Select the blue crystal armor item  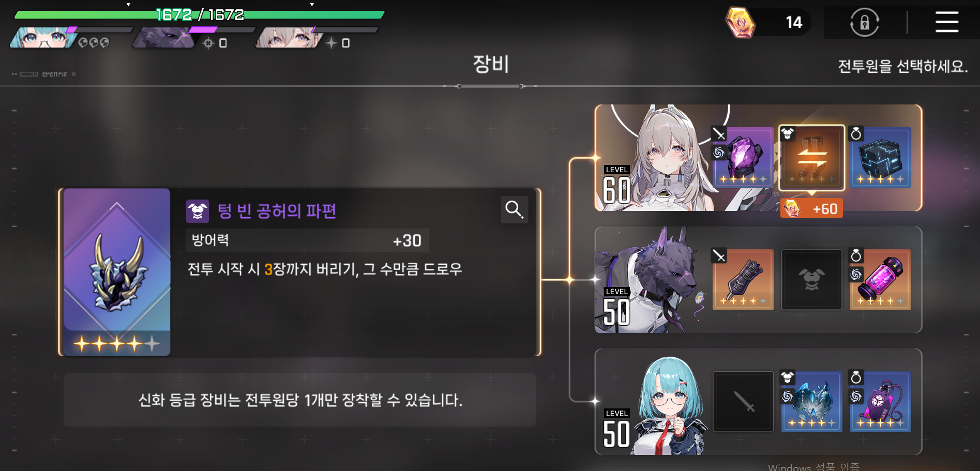pos(811,402)
